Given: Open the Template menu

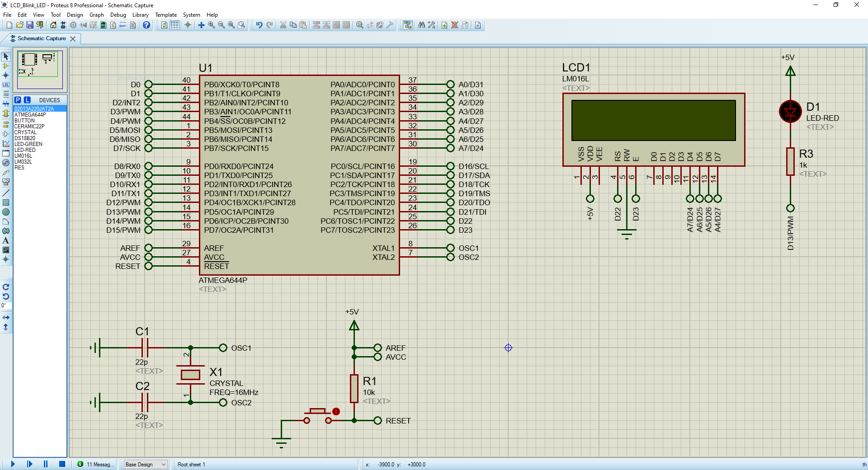Looking at the screenshot, I should 166,15.
